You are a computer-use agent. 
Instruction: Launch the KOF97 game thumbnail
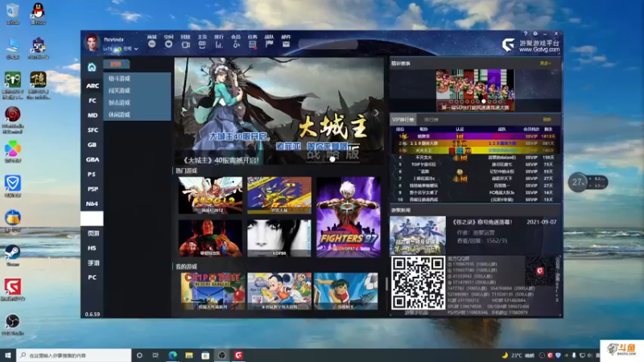pyautogui.click(x=349, y=216)
